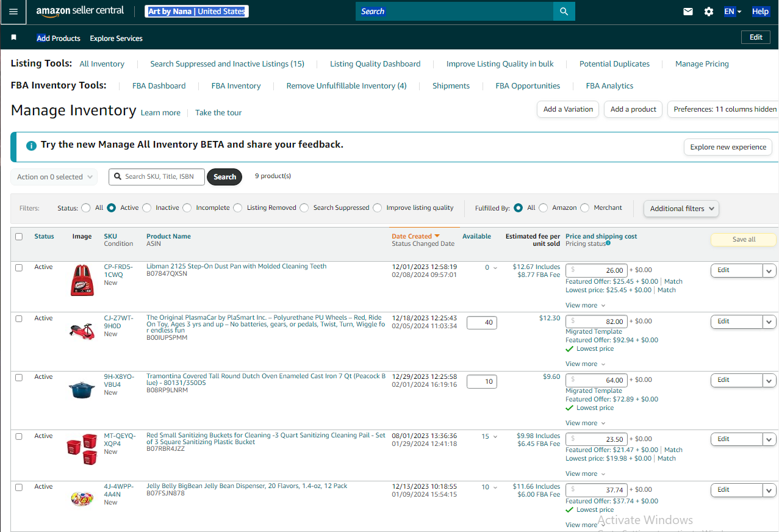Expand the Additional filters dropdown

coord(681,209)
